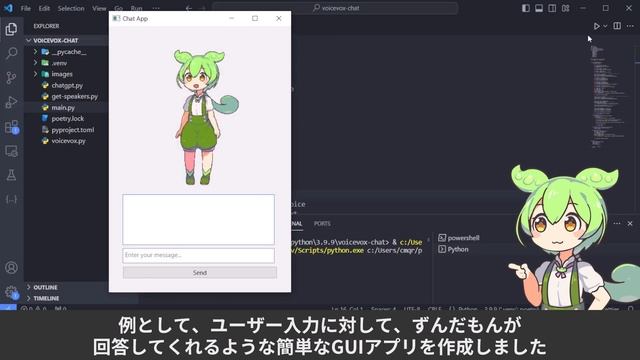Open the dropdown beside the Run button

[x=605, y=26]
